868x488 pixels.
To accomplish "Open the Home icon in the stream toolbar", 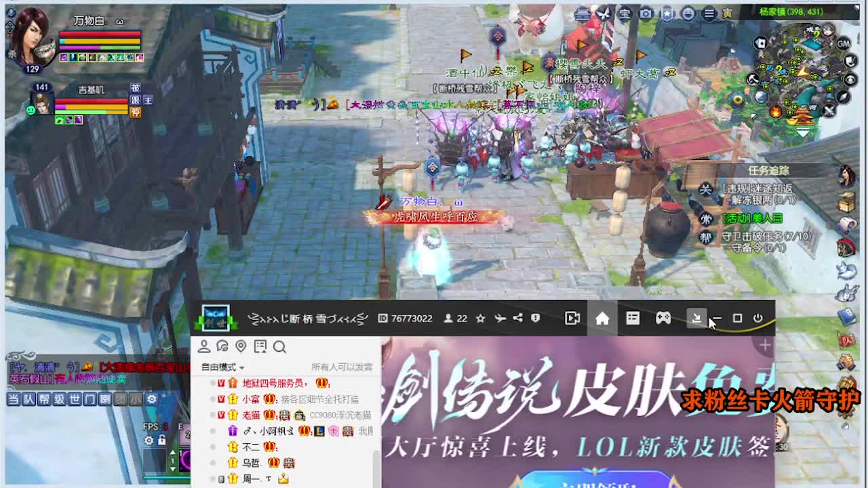I will point(604,319).
